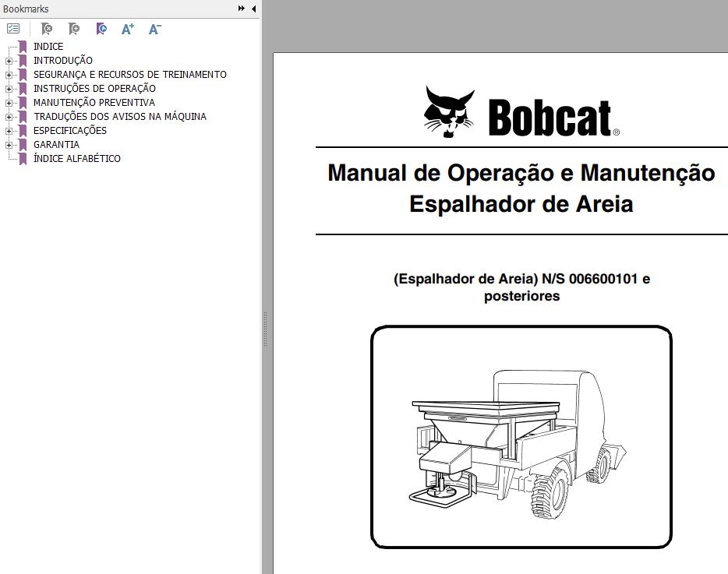Click the bookmark icon beside GARANTIA

(x=23, y=145)
